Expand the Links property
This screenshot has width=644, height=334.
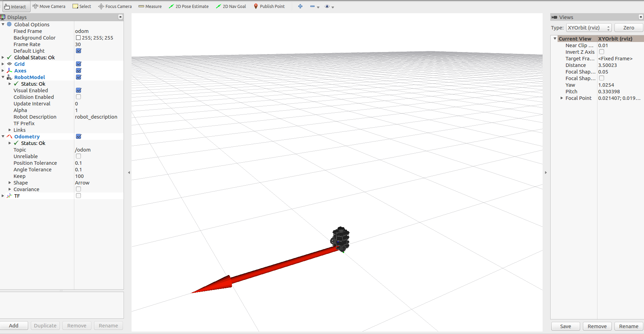click(10, 130)
